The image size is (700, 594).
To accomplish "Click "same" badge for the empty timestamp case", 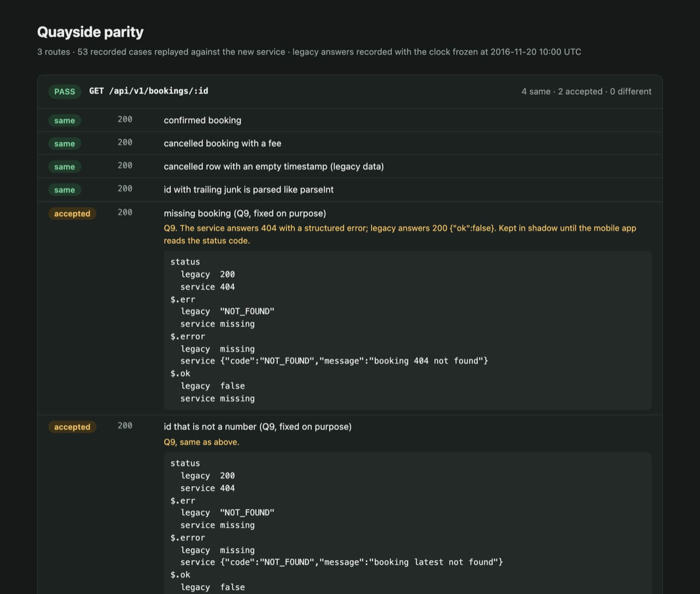I will coord(65,167).
